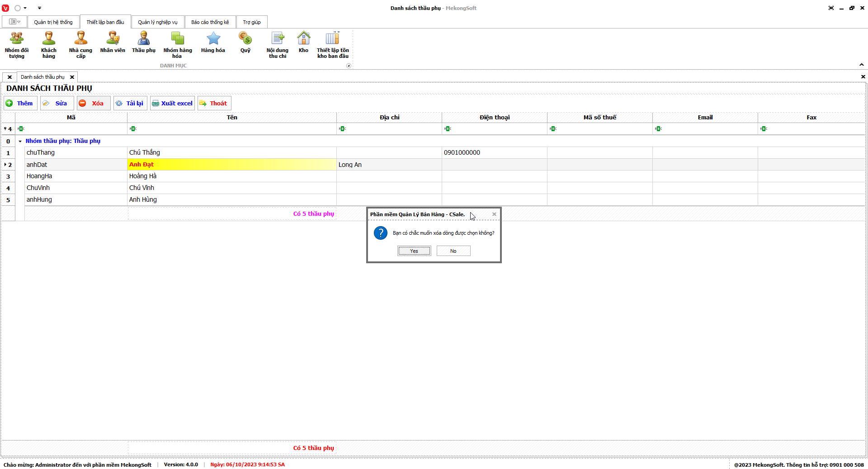
Task: Open the application menu dropdown button
Action: 15,22
